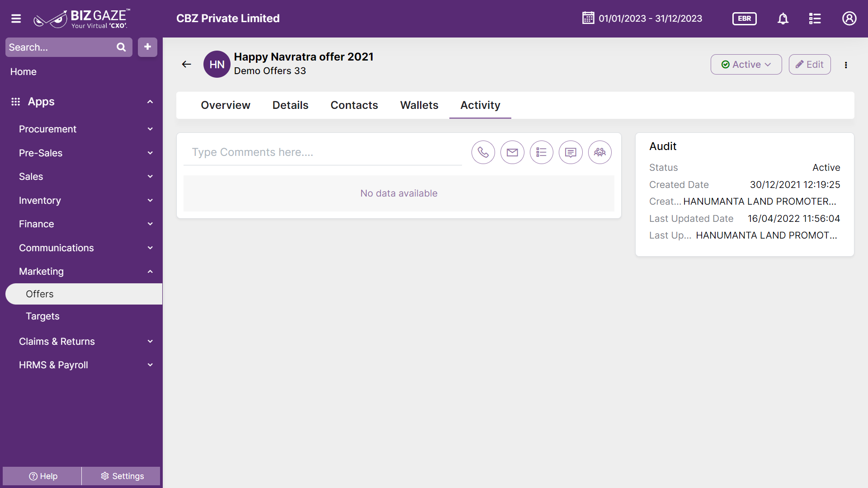
Task: Expand the Inventory menu
Action: [150, 201]
